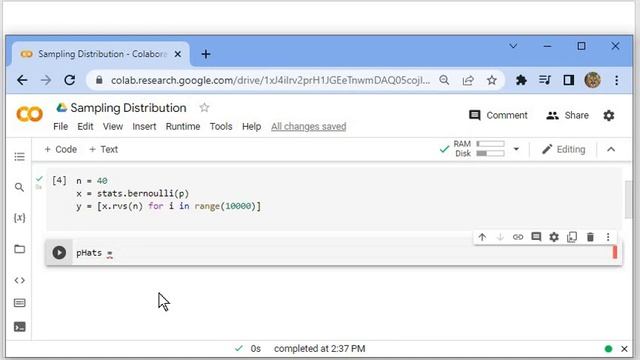Open Chrome profile avatar
This screenshot has height=360, width=640.
point(592,80)
